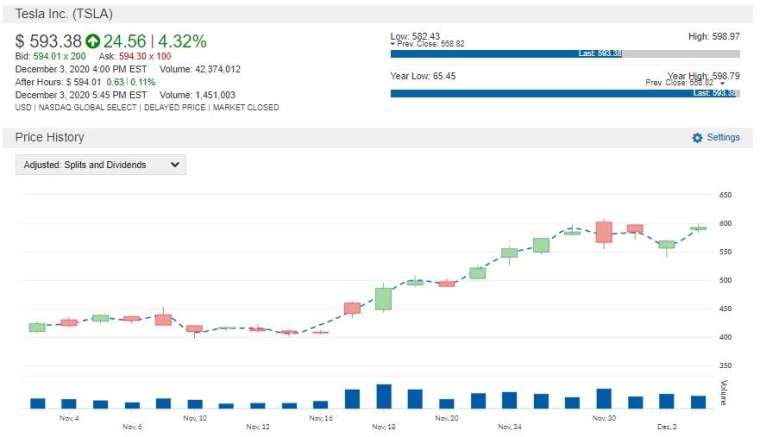The height and width of the screenshot is (437, 760).
Task: Click the large green candlestick near Nov. 18
Action: click(383, 298)
